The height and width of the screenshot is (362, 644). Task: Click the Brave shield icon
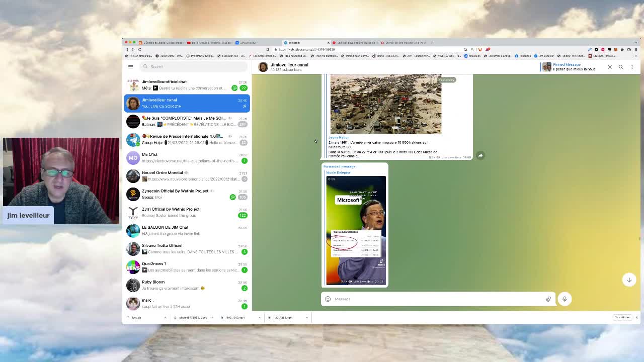[480, 49]
